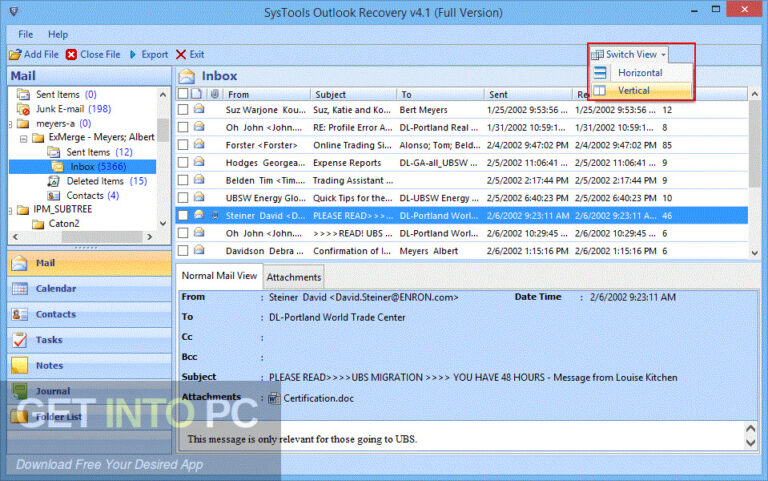
Task: Click the Exit X icon
Action: (181, 54)
